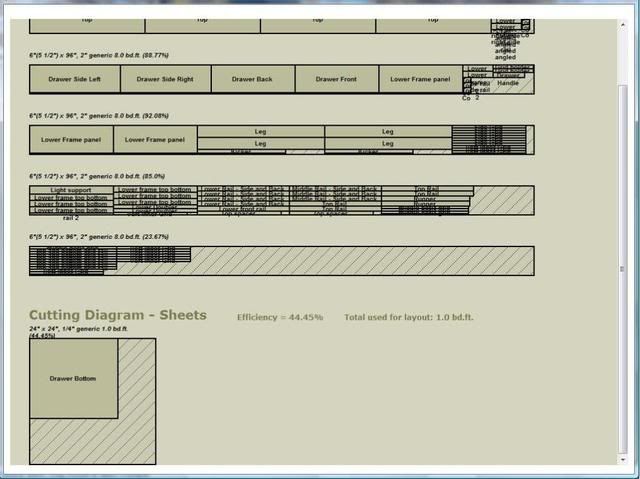The image size is (640, 479).
Task: Click the board label showing 23.67%
Action: click(x=99, y=237)
